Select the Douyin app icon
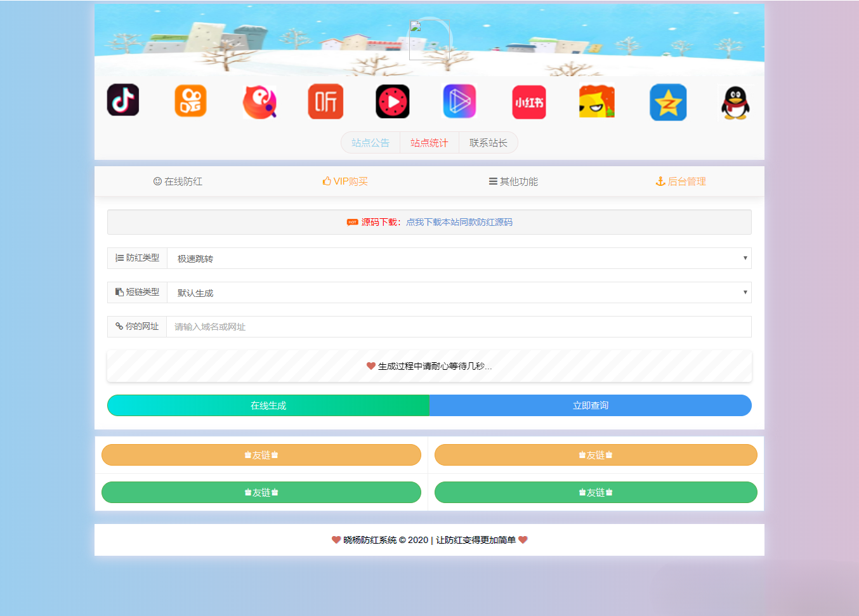Image resolution: width=859 pixels, height=616 pixels. 122,101
